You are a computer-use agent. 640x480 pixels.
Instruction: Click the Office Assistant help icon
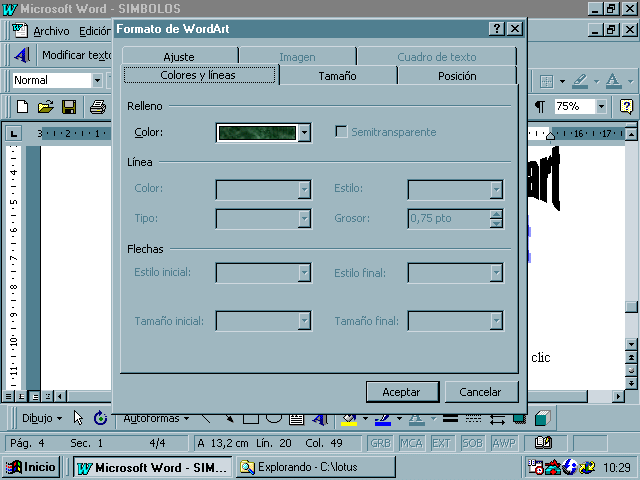pos(626,107)
